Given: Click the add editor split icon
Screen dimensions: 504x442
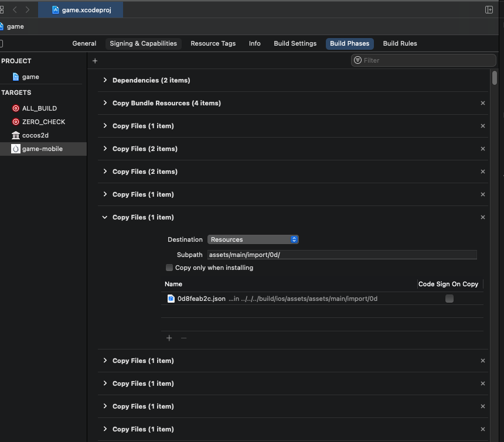Looking at the screenshot, I should tap(489, 9).
